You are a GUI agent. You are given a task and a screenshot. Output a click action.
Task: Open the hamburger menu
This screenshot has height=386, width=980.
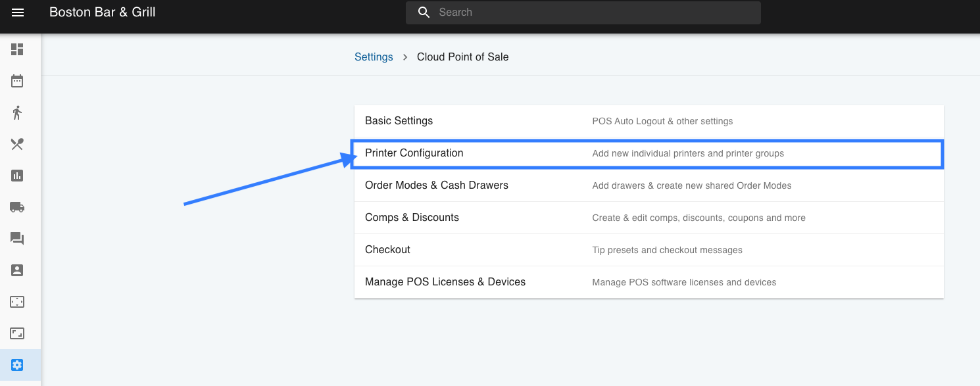coord(18,12)
